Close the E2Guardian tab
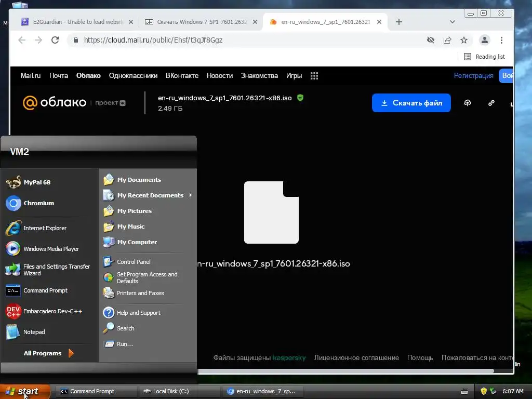The image size is (532, 399). pyautogui.click(x=131, y=22)
